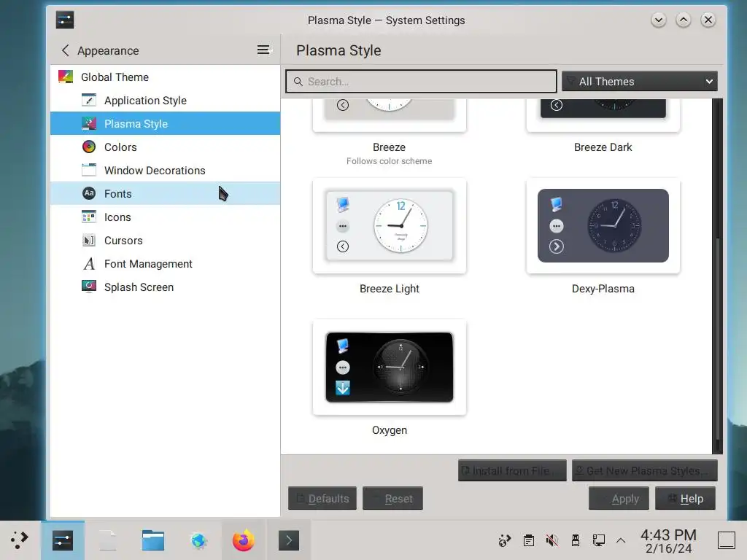
Task: Open the All Themes filter dropdown
Action: (639, 82)
